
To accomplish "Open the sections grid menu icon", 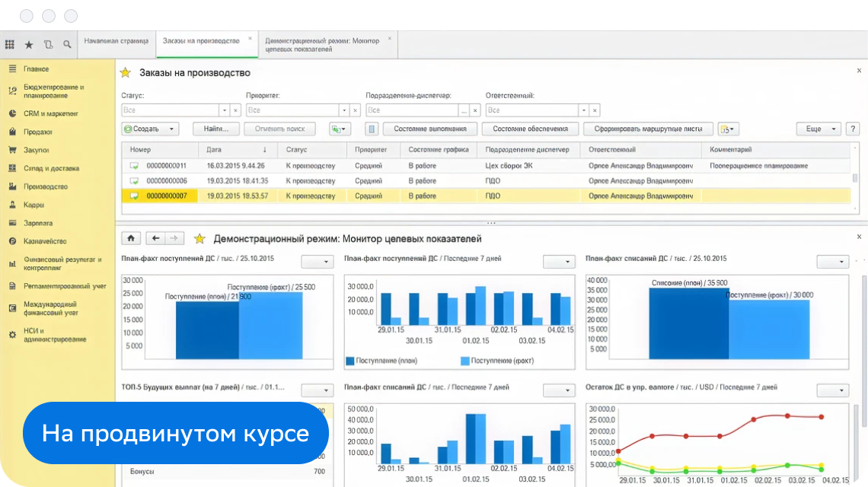I will (10, 45).
